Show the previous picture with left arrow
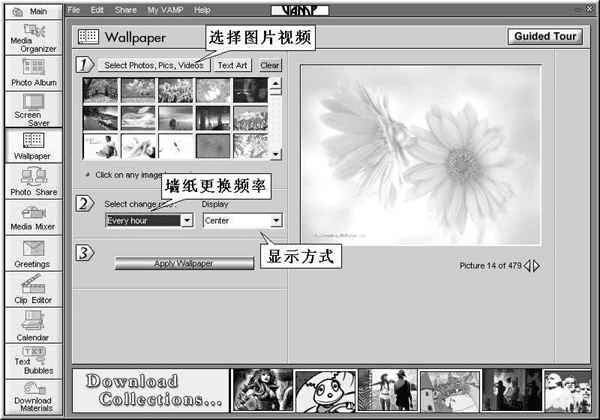The width and height of the screenshot is (600, 420). 527,265
